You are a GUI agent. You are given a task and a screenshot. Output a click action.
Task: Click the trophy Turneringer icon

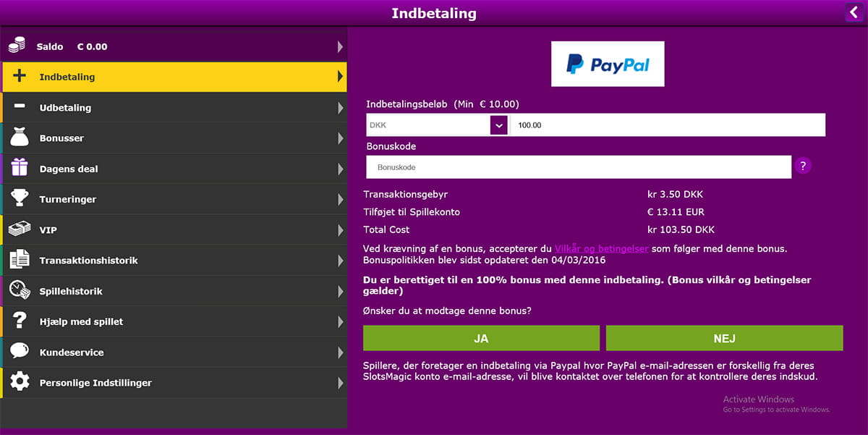click(20, 198)
